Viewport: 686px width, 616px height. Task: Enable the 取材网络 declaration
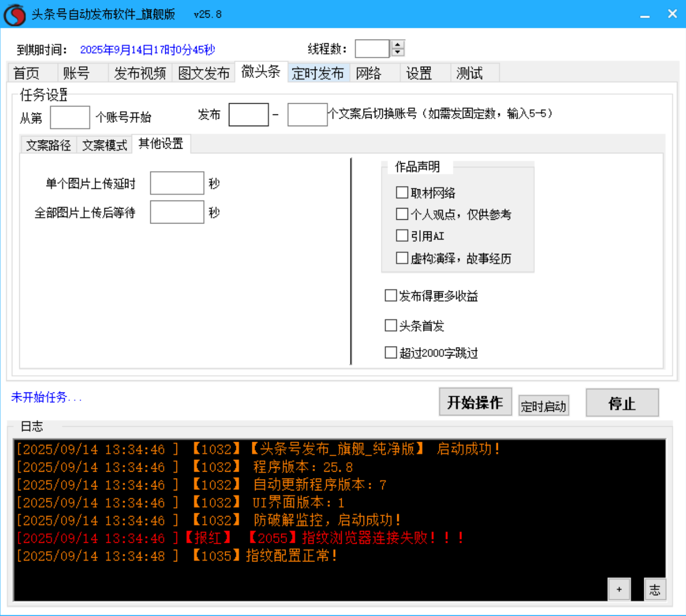(402, 192)
